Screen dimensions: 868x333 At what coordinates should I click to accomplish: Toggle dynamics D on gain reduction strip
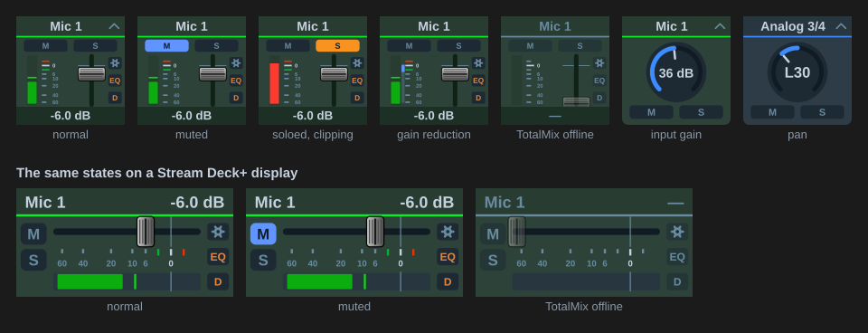click(478, 98)
